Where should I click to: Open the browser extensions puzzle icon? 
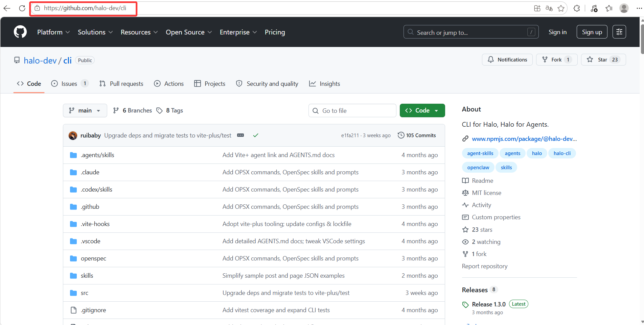click(x=577, y=8)
